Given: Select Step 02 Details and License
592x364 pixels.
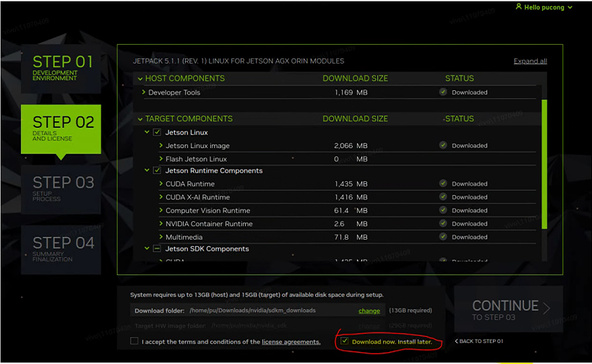Looking at the screenshot, I should 61,129.
